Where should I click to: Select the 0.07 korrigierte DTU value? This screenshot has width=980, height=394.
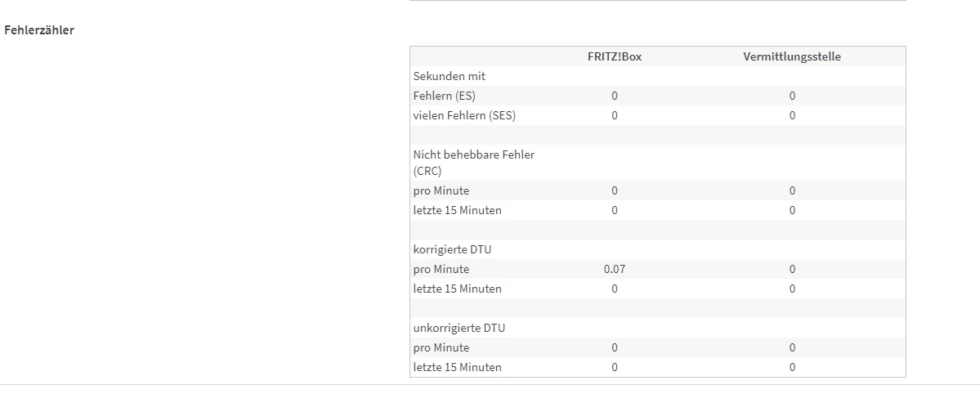614,269
